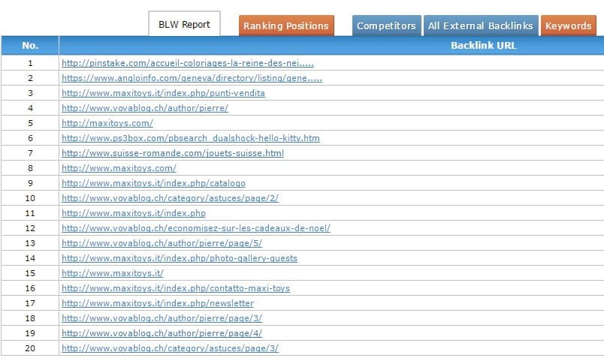Follow the maxitoys.it punti-vendita link
Screen dimensions: 604x364
point(163,93)
